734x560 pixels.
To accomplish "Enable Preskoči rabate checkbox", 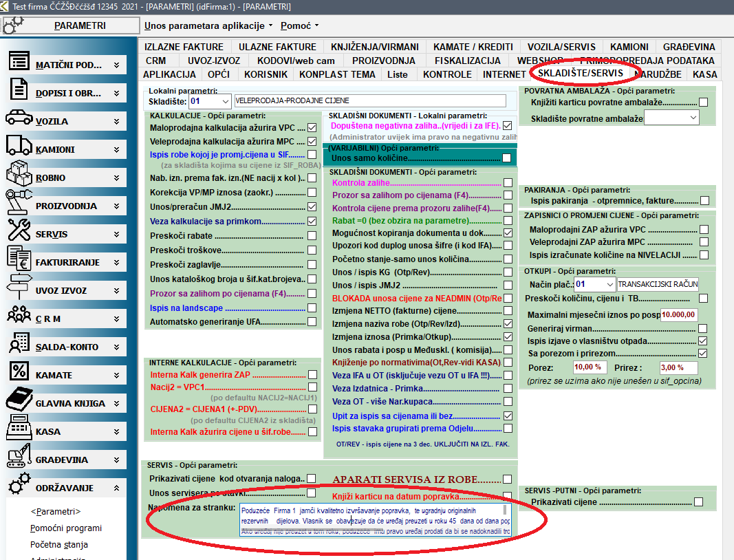I will point(312,236).
